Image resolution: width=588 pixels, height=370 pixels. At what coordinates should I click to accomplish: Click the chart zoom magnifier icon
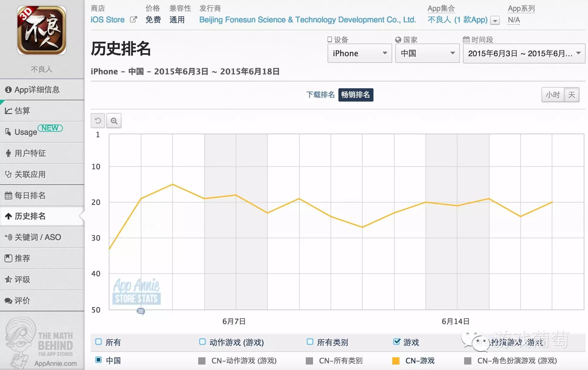[x=114, y=121]
